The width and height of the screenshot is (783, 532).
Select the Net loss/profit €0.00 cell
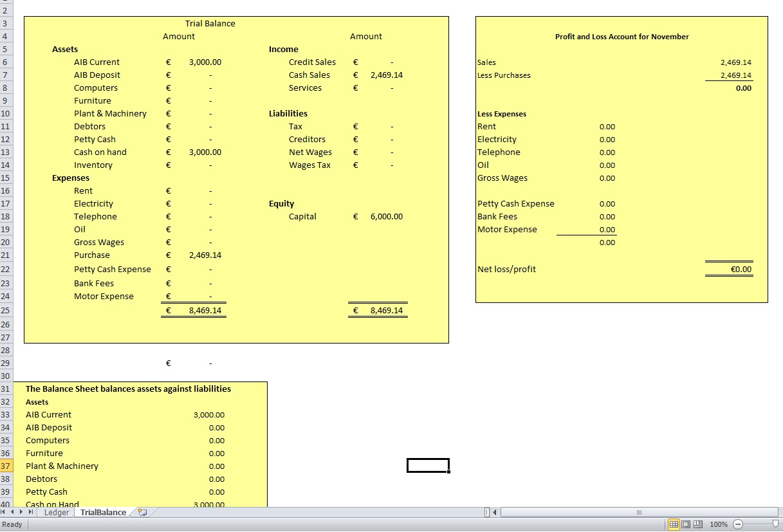coord(741,270)
